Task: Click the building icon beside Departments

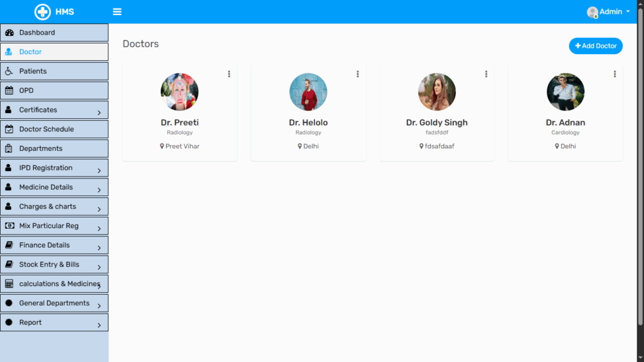Action: point(9,149)
